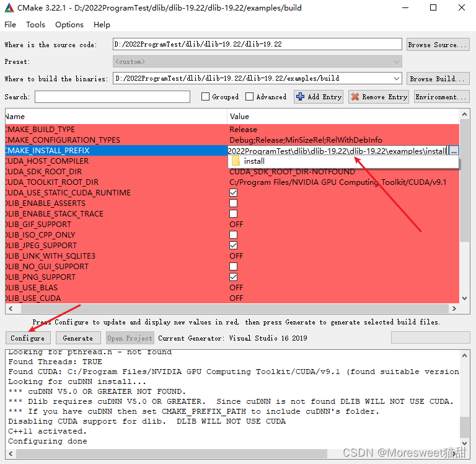Click the Browse Source button
Image resolution: width=476 pixels, height=464 pixels.
pos(438,45)
